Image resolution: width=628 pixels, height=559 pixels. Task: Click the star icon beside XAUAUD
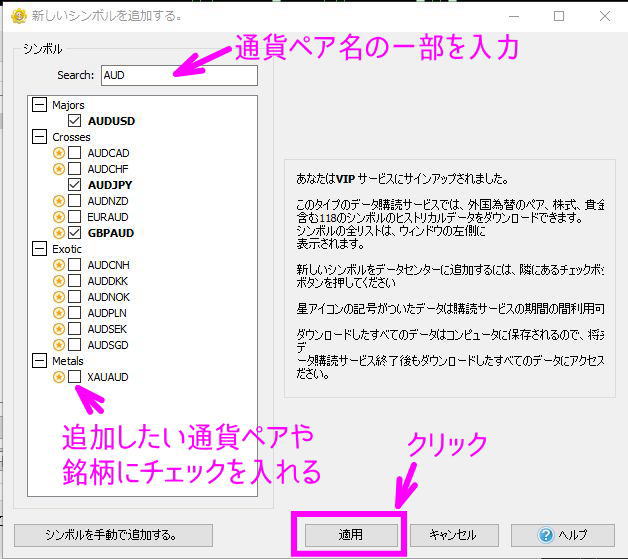(x=59, y=377)
